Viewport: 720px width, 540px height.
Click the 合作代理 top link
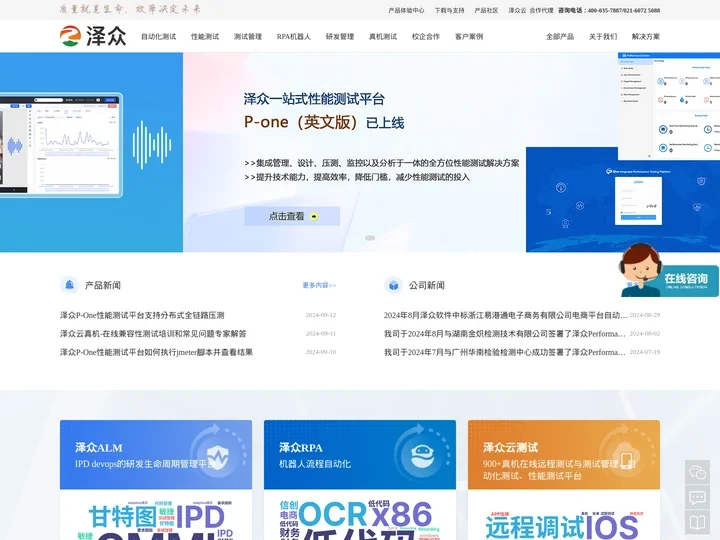[x=541, y=10]
